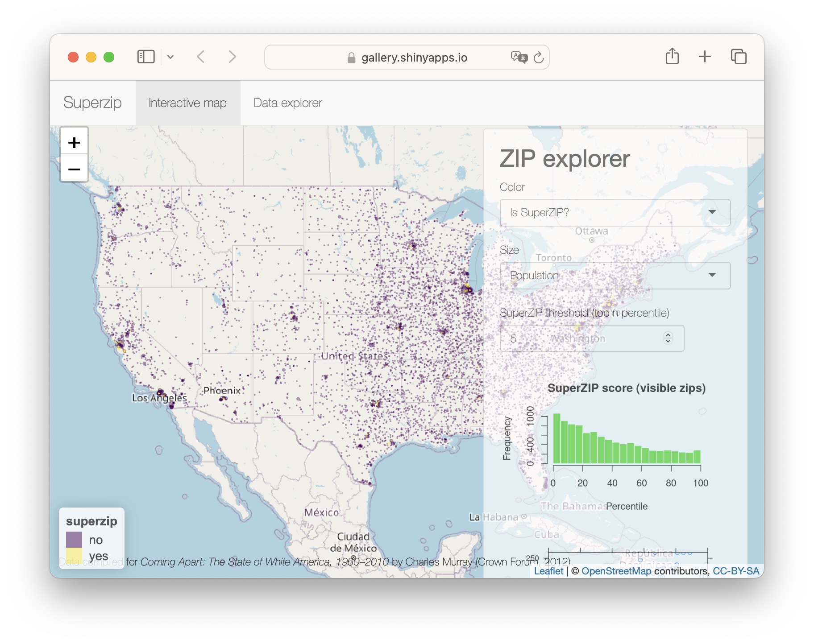Zoom out of the map with minus button
Screen dimensions: 814x644
(x=74, y=169)
